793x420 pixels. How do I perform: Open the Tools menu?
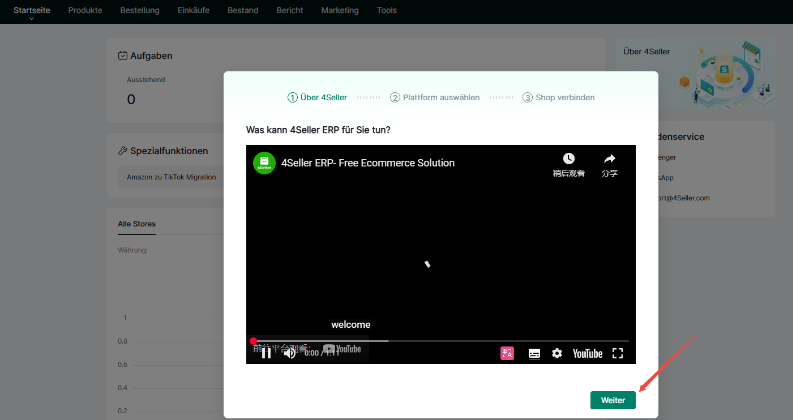386,10
